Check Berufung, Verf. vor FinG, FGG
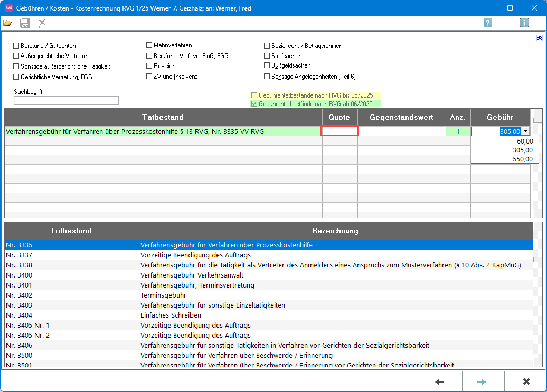Viewport: 547px width, 392px height. pos(149,56)
